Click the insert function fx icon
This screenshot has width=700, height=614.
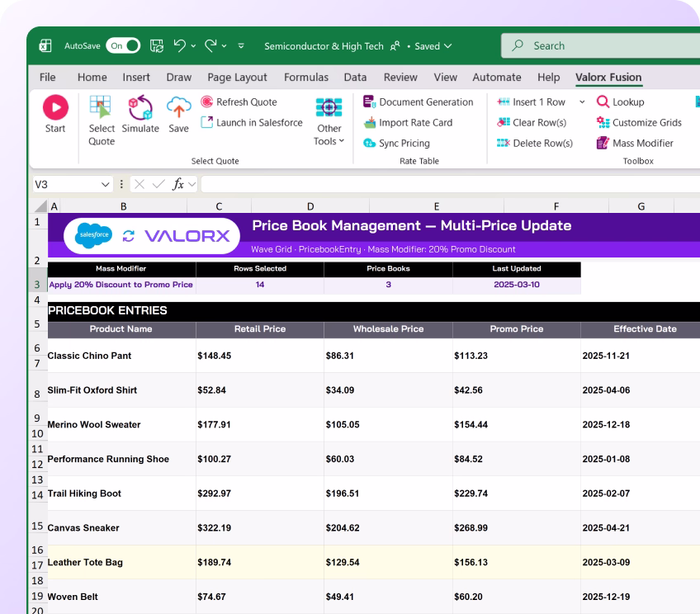[x=178, y=184]
